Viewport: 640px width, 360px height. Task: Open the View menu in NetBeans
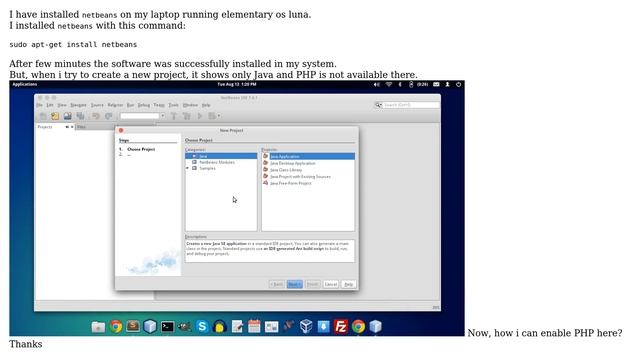[x=62, y=105]
